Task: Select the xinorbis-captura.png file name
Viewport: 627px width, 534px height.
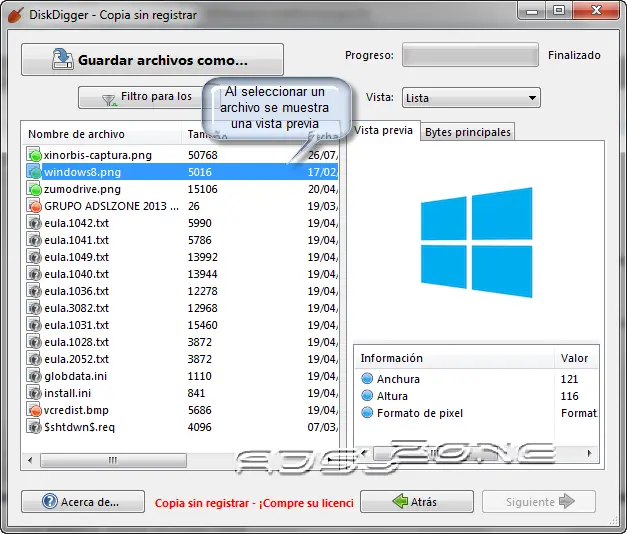Action: pos(98,155)
